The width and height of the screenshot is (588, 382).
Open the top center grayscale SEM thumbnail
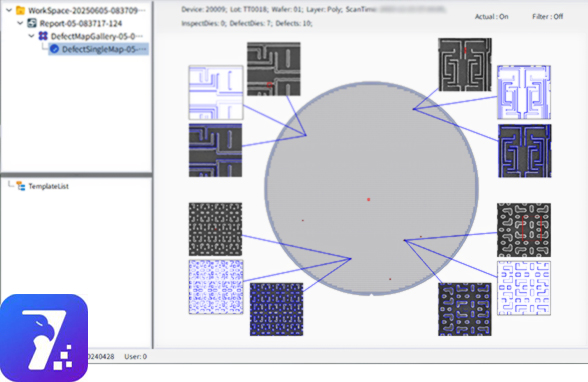click(273, 69)
